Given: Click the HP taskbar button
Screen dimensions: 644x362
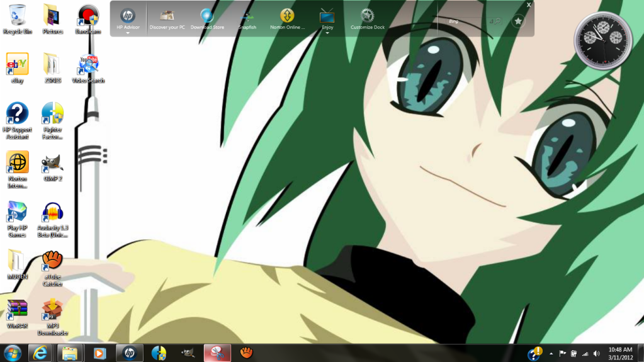Looking at the screenshot, I should pyautogui.click(x=130, y=353).
